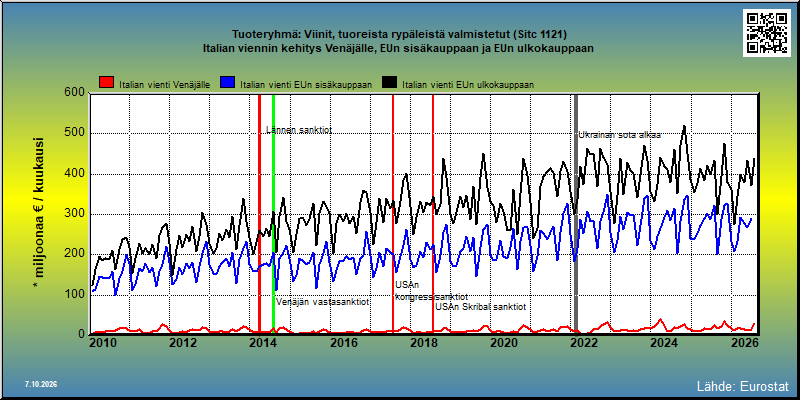The image size is (800, 400).
Task: Click the x-axis year 2024
Action: [663, 342]
